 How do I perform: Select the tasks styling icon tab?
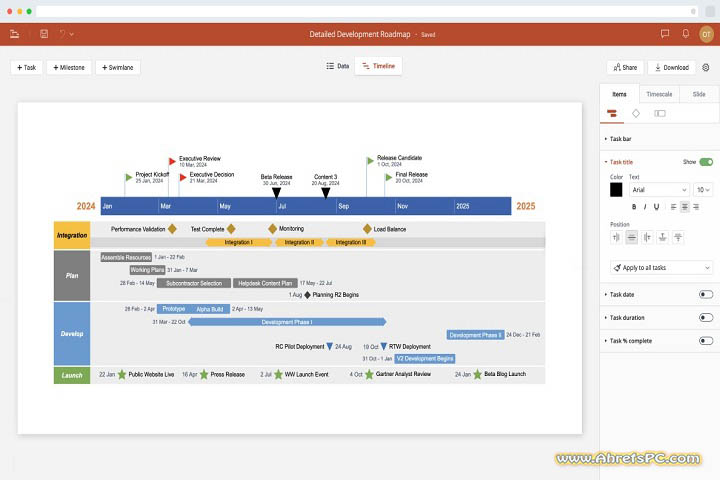pos(612,113)
